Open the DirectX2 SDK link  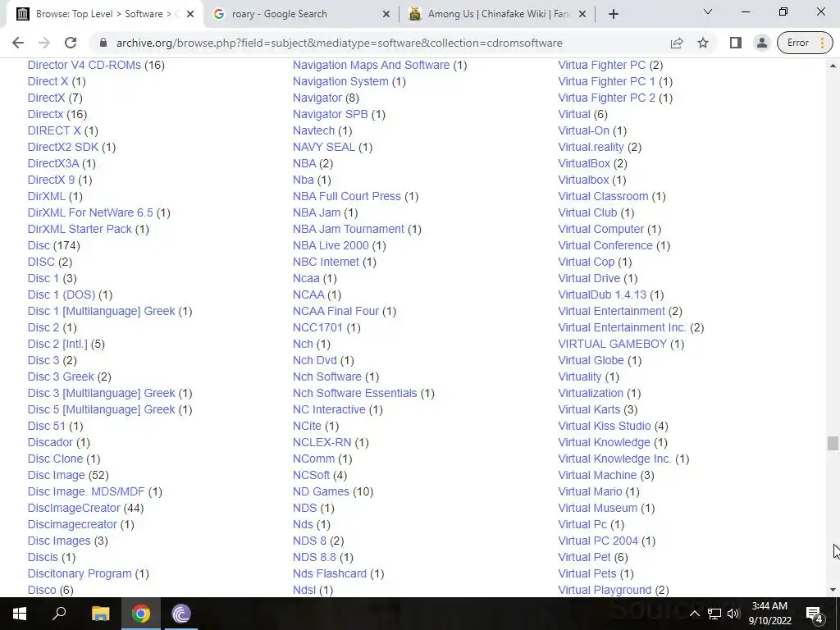click(x=62, y=147)
